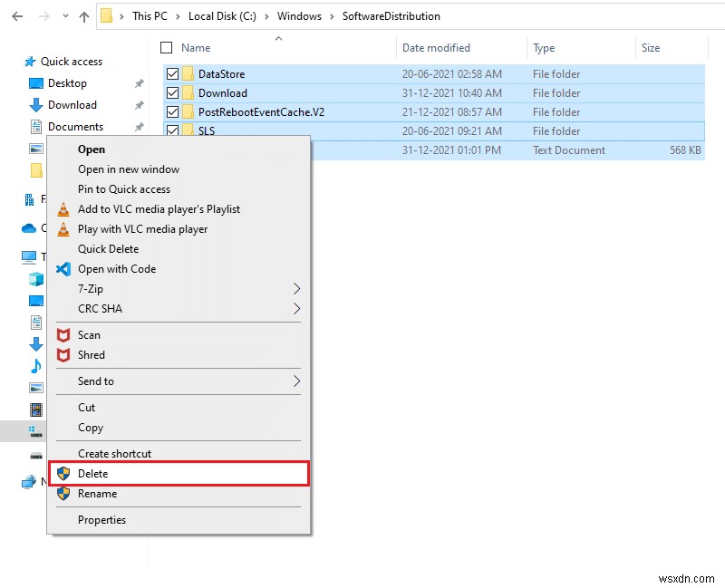Open the file with Visual Studio Code
The width and height of the screenshot is (725, 588).
pyautogui.click(x=115, y=269)
